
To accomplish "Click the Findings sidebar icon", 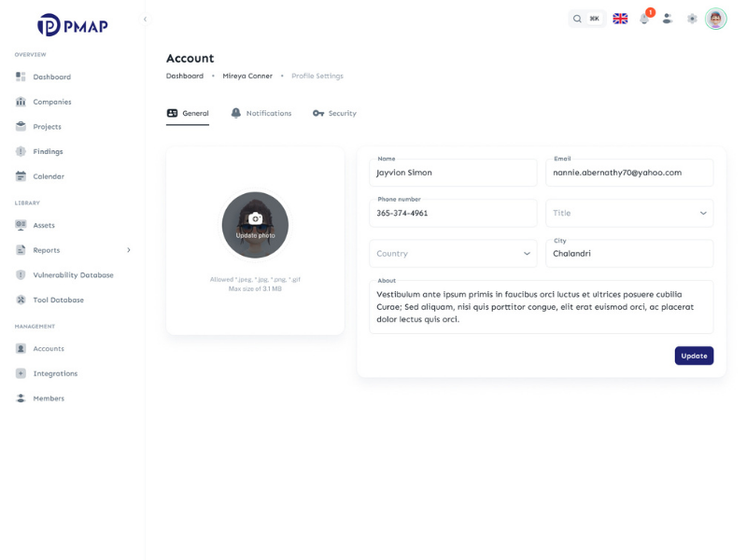I will pos(21,151).
